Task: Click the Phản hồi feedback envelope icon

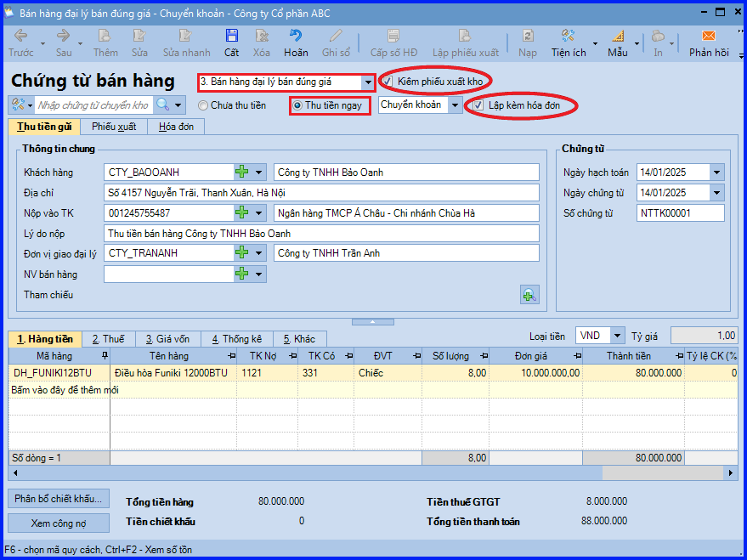Action: [x=709, y=37]
